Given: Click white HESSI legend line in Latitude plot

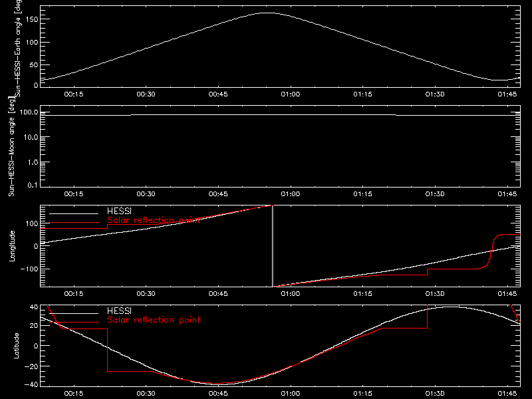Looking at the screenshot, I should [74, 313].
